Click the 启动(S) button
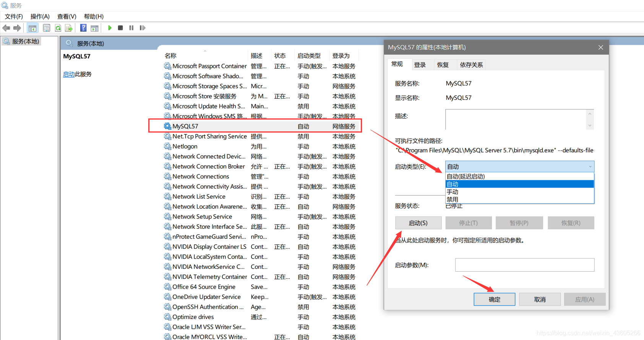 point(418,223)
